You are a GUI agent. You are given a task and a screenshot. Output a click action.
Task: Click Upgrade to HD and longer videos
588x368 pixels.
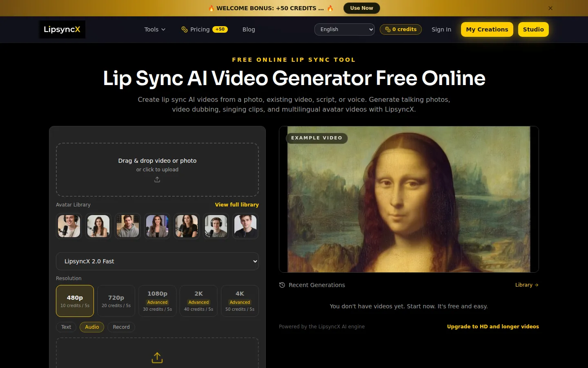[x=493, y=327]
